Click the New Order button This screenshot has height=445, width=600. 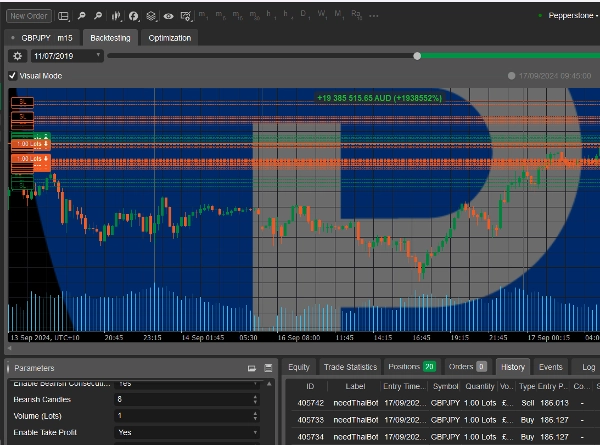[x=28, y=16]
